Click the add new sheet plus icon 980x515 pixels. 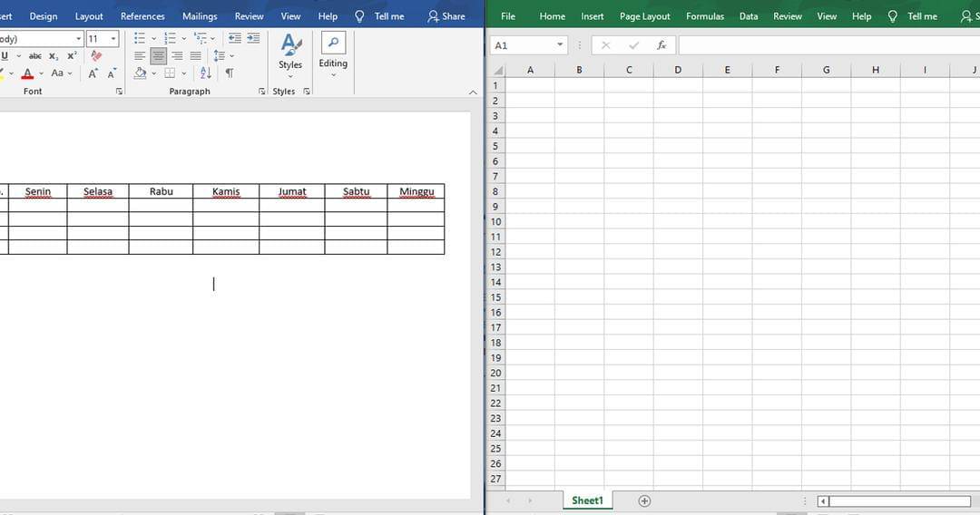[x=644, y=500]
